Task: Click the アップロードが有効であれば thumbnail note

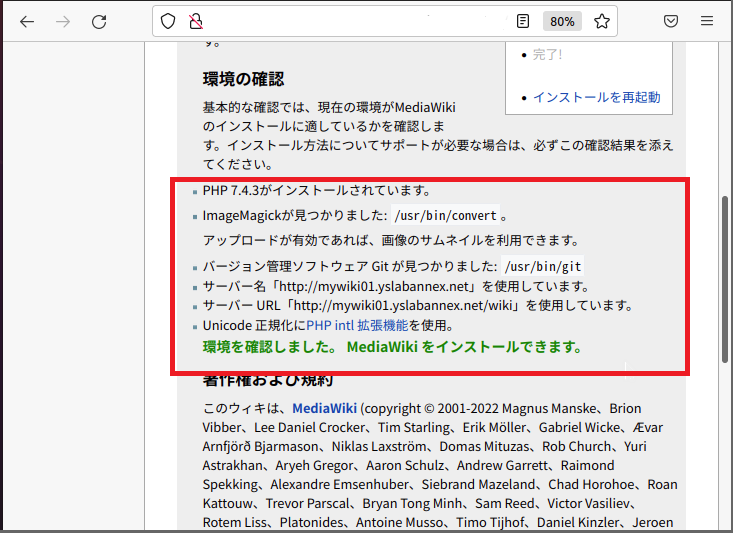Action: [x=392, y=240]
